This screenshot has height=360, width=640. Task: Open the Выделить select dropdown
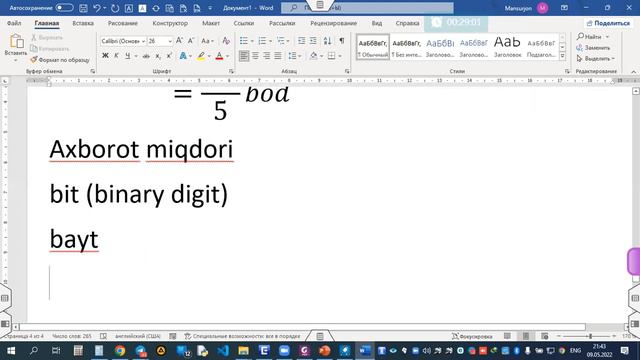pos(596,59)
